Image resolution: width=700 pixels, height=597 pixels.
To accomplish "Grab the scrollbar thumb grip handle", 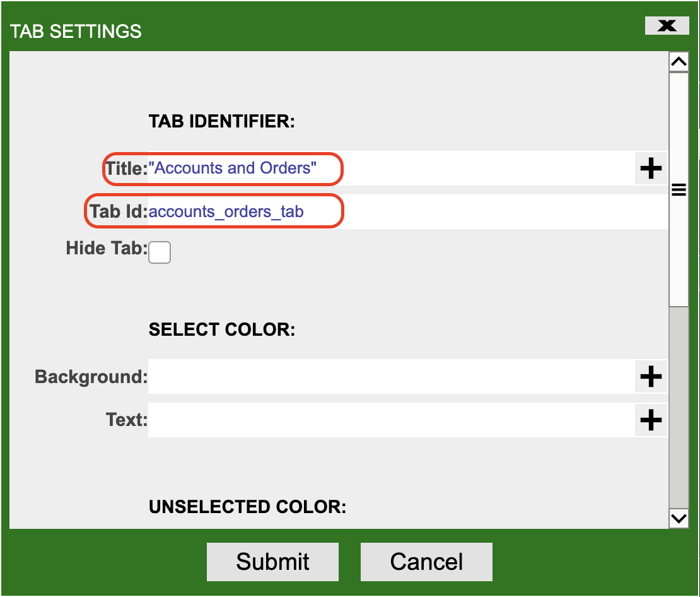I will pos(679,190).
